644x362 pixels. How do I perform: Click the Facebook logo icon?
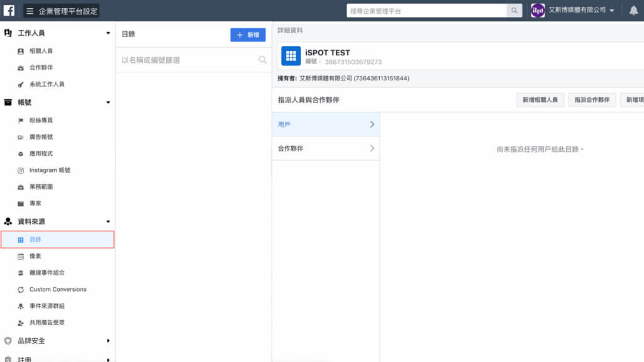coord(9,10)
